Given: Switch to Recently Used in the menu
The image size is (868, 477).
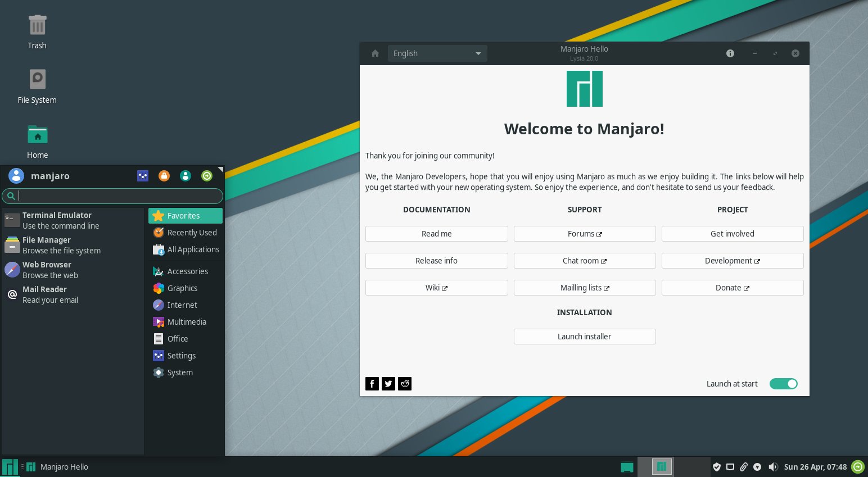Looking at the screenshot, I should point(192,232).
